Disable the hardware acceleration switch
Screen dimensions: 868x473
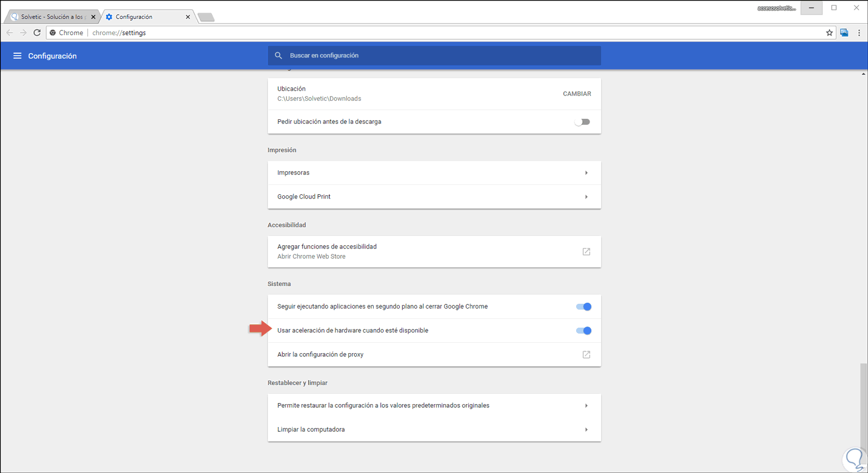click(584, 331)
